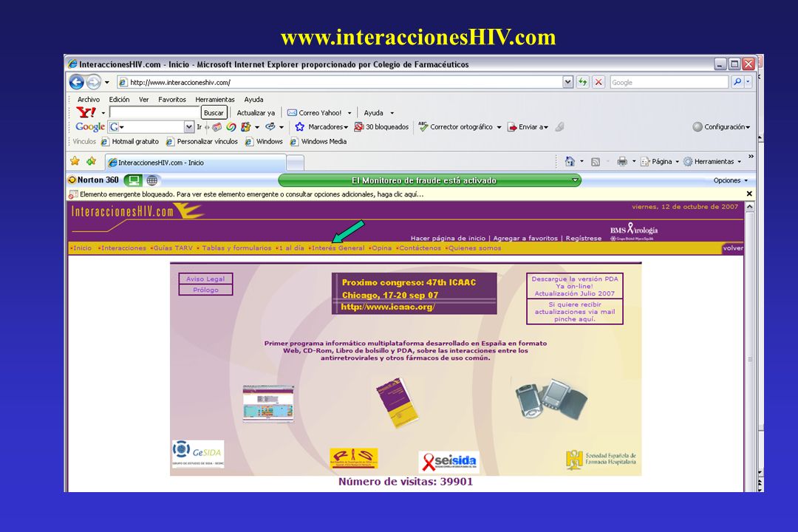
Task: Click the Print printer icon
Action: (622, 162)
